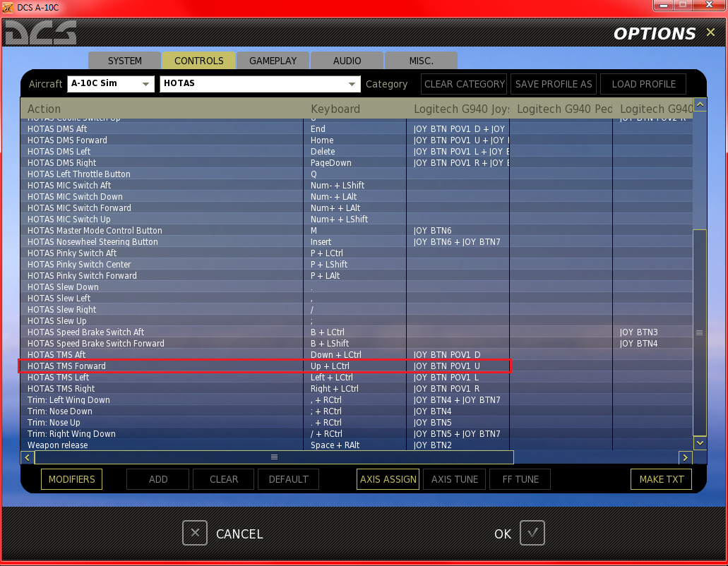Viewport: 728px width, 566px height.
Task: Click the horizontal scrollbar left arrow
Action: click(x=28, y=458)
